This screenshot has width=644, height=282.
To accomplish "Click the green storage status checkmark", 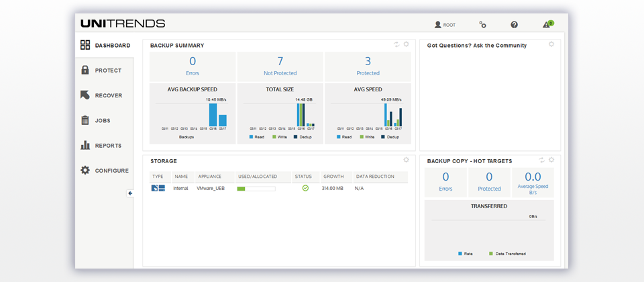I will (305, 188).
